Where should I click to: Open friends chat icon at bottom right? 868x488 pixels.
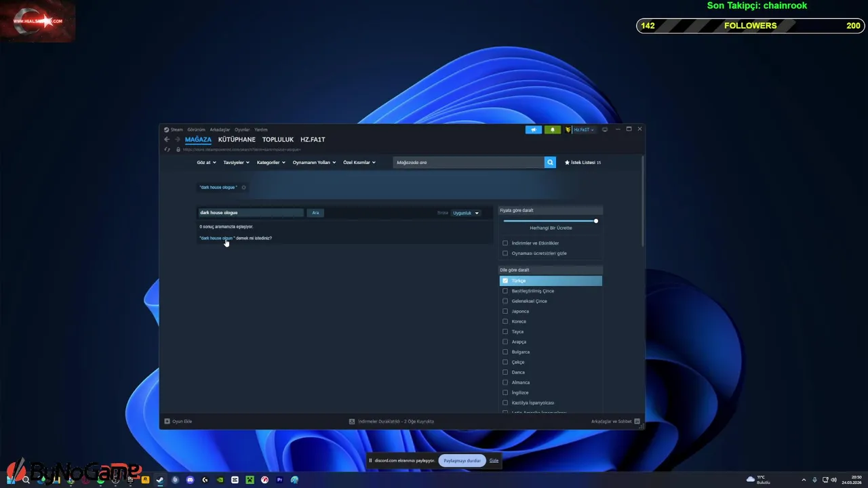click(637, 422)
